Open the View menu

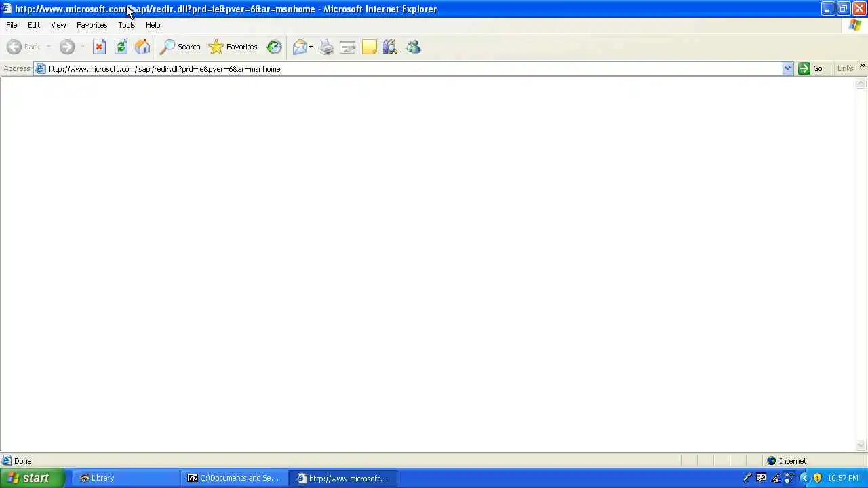(x=58, y=25)
